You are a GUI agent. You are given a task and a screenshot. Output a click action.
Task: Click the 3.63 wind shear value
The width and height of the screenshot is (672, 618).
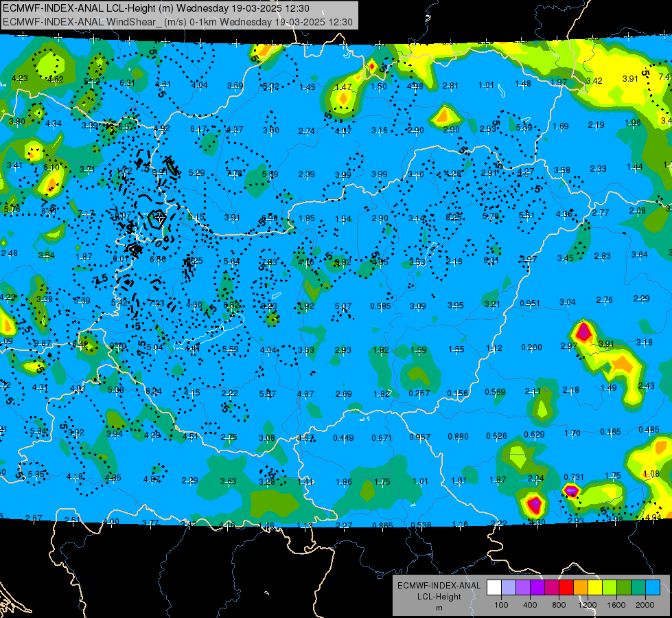[228, 481]
